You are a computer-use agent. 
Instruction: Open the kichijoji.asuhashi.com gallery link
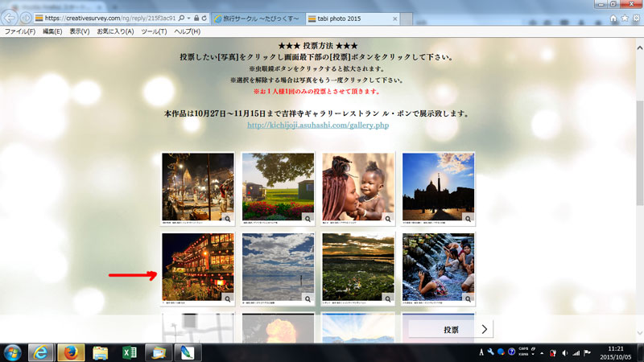(x=318, y=125)
